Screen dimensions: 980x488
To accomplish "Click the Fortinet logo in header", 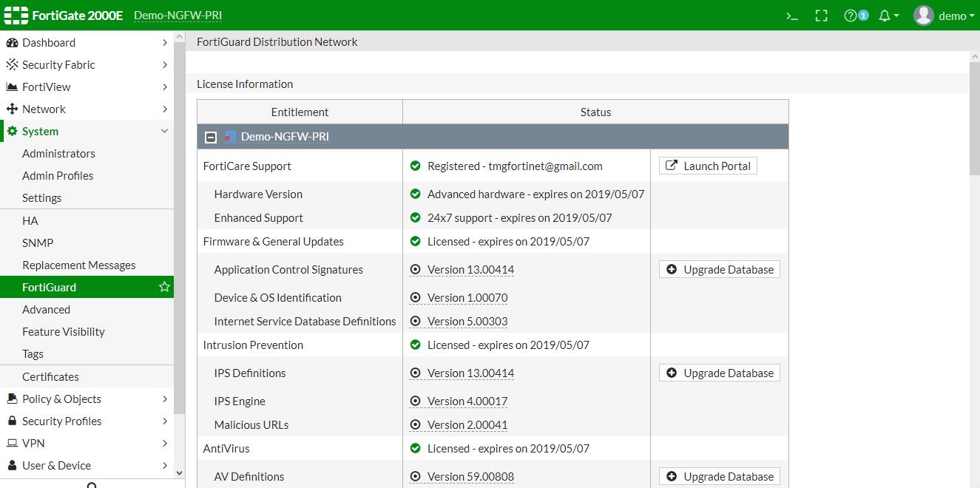I will [16, 16].
